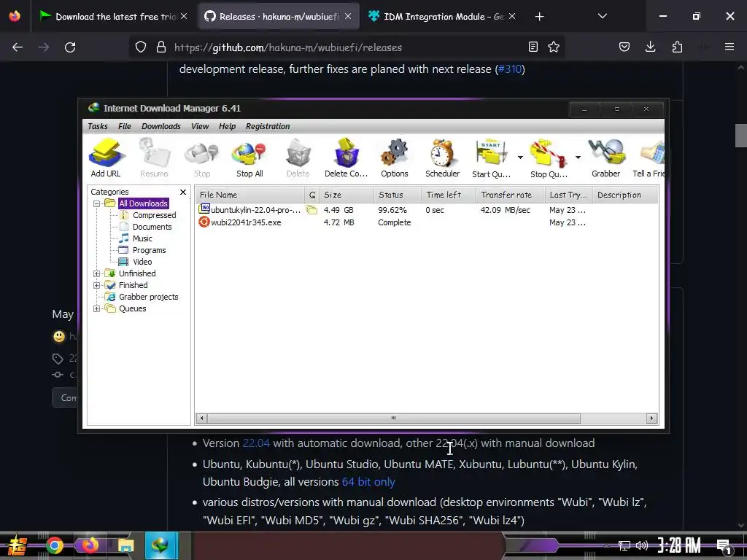Viewport: 747px width, 560px height.
Task: Open the Help menu in IDM
Action: (228, 126)
